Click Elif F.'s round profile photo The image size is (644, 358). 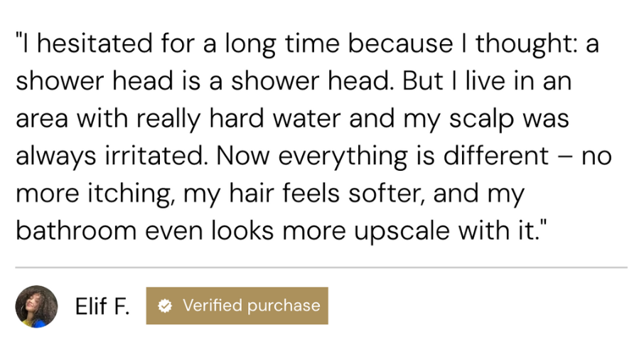click(36, 306)
